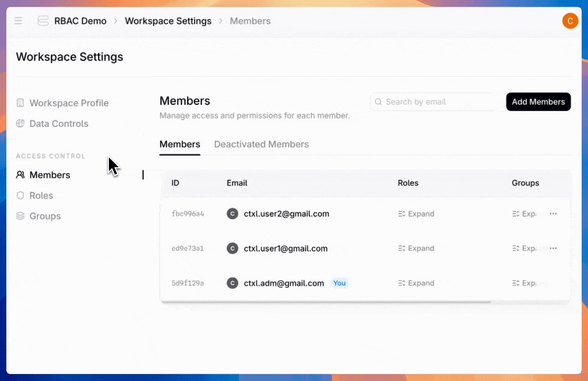Image resolution: width=588 pixels, height=381 pixels.
Task: Open Groups in the sidebar
Action: pyautogui.click(x=44, y=216)
